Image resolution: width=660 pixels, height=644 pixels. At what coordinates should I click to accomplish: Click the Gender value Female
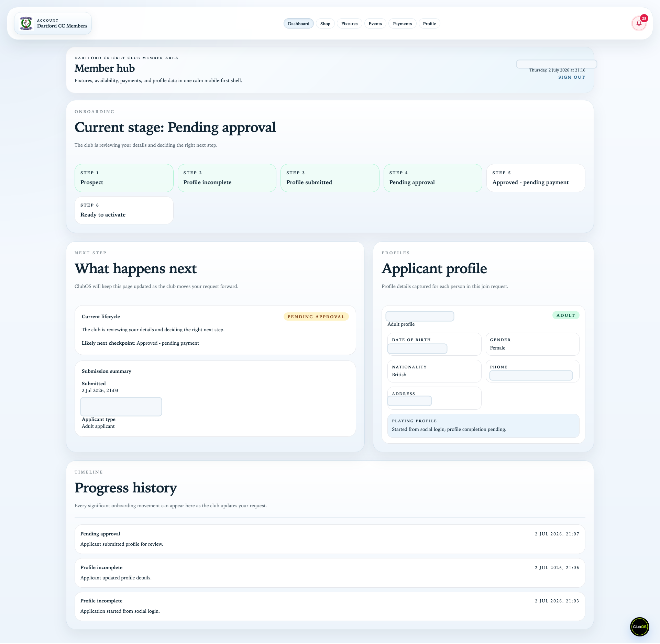point(497,348)
